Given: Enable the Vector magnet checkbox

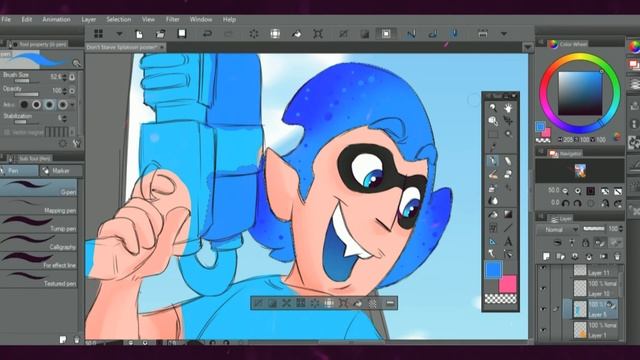Looking at the screenshot, I should [7, 132].
